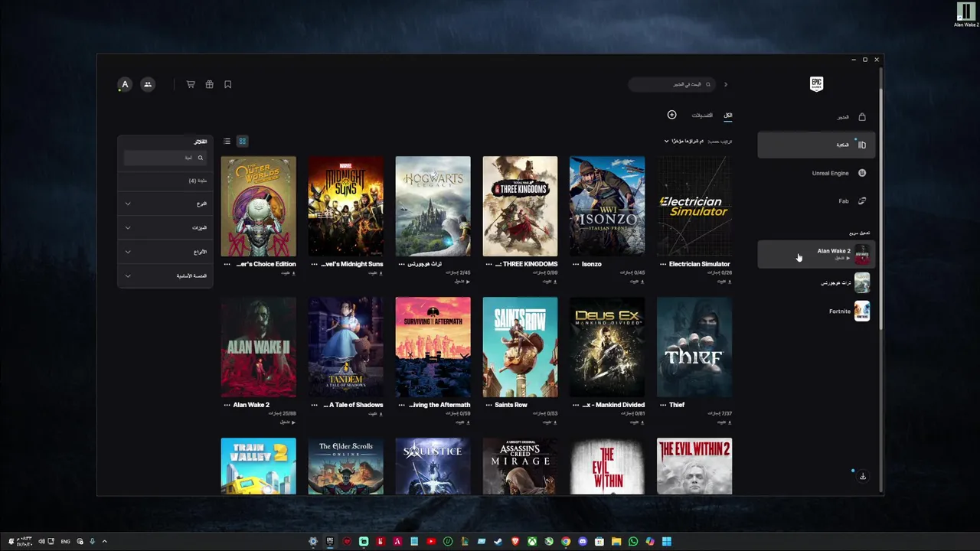The width and height of the screenshot is (980, 551).
Task: Open the gift box icon
Action: 209,85
